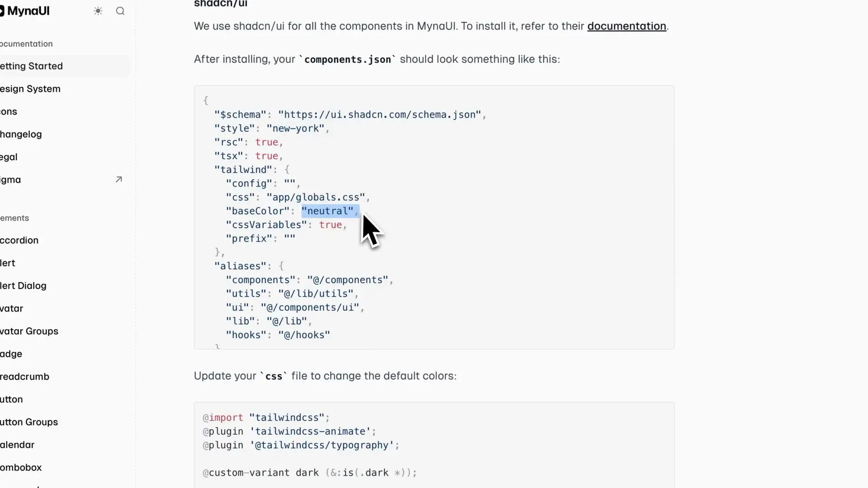Click the schema URL in the code block
Image resolution: width=868 pixels, height=488 pixels.
click(380, 115)
